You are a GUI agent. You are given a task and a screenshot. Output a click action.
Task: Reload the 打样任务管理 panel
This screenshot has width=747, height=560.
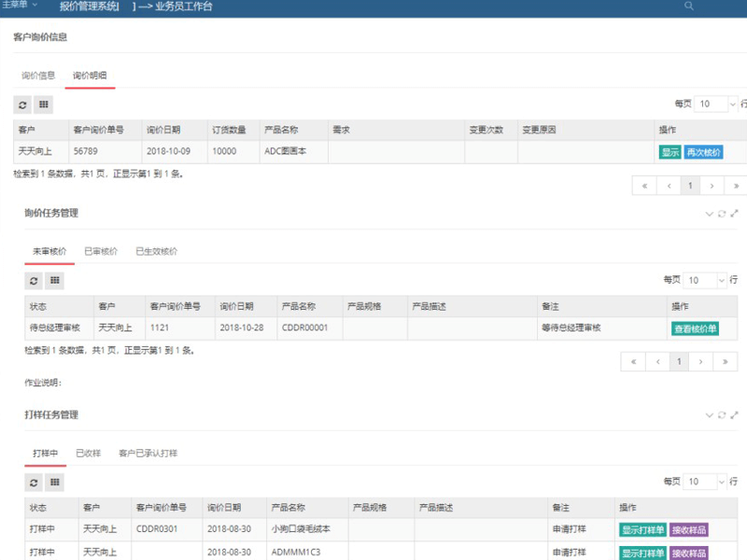(722, 415)
